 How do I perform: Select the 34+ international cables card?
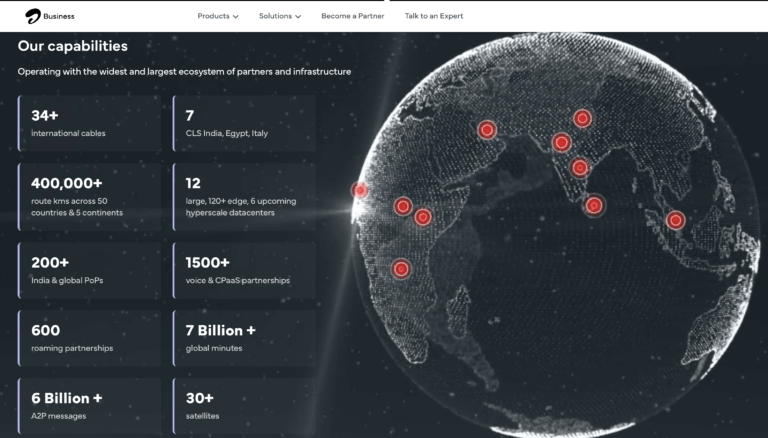(x=89, y=123)
